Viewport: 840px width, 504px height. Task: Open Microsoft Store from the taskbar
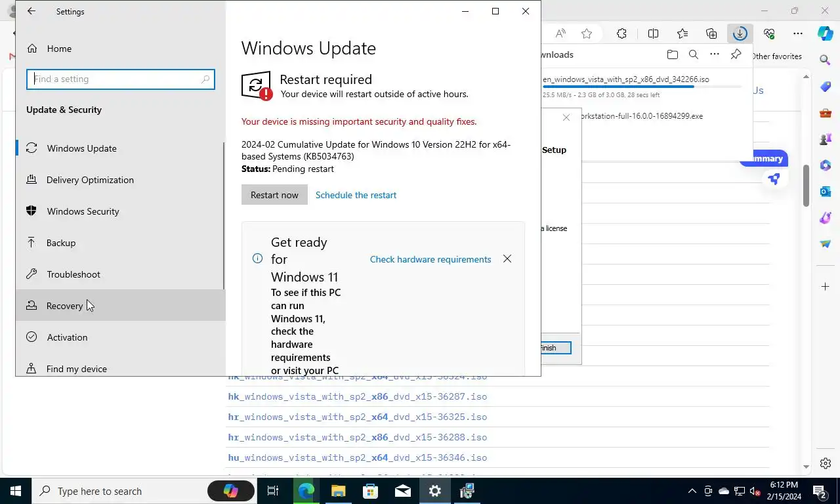[370, 491]
